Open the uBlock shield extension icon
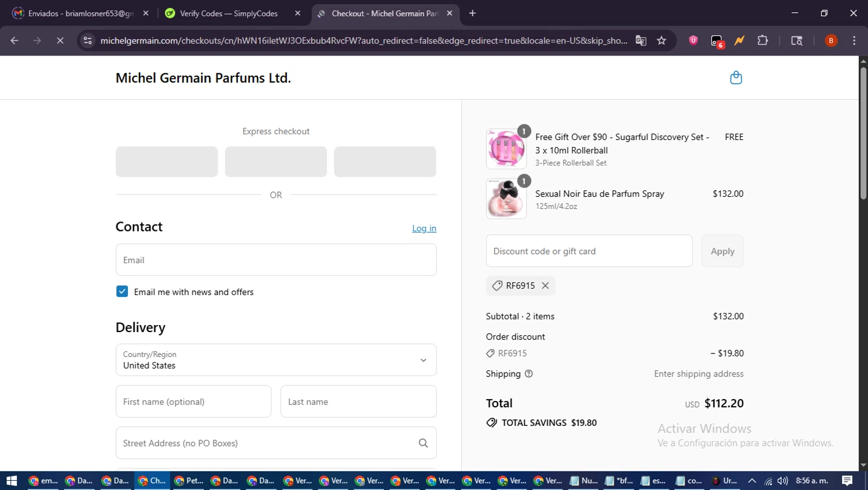868x490 pixels. point(693,40)
